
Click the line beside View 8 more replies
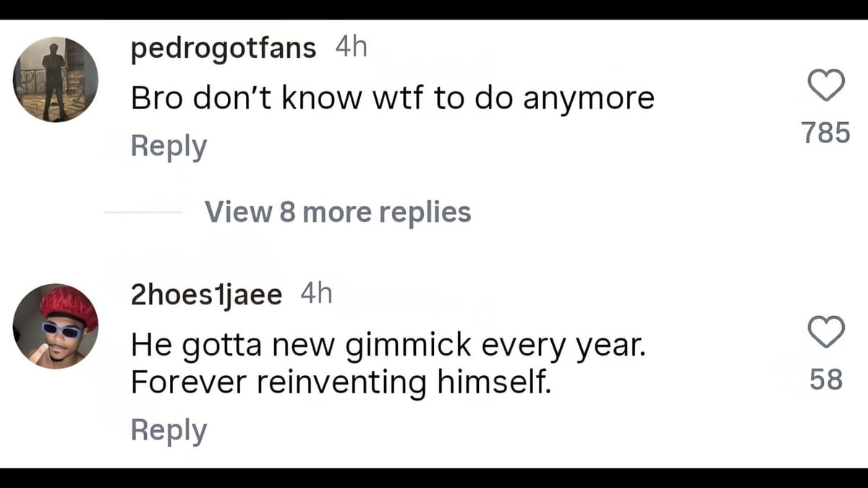click(143, 212)
